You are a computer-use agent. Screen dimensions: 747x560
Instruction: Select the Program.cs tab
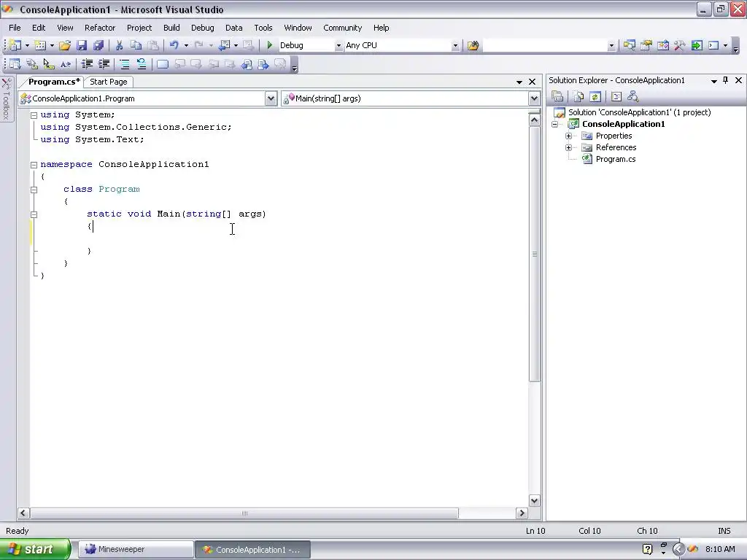54,82
